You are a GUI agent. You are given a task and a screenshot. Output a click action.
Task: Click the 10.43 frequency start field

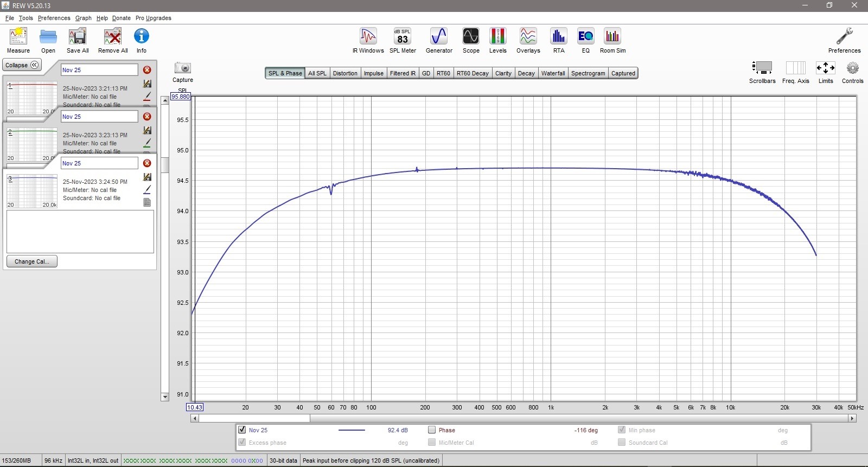195,407
